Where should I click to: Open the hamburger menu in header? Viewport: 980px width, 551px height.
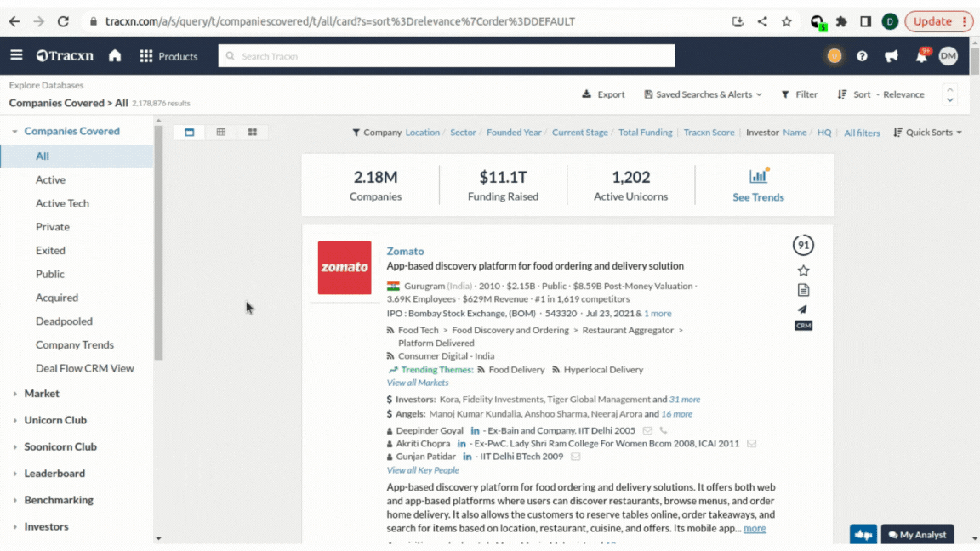tap(16, 56)
